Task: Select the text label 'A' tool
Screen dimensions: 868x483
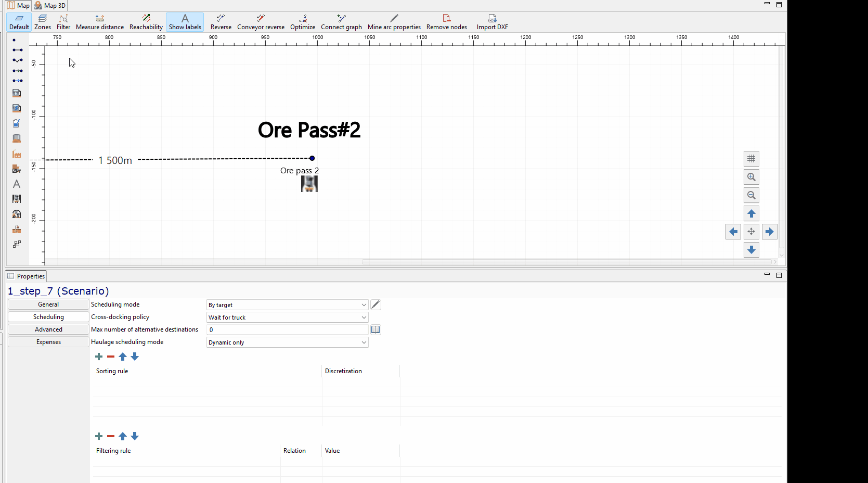Action: (17, 184)
